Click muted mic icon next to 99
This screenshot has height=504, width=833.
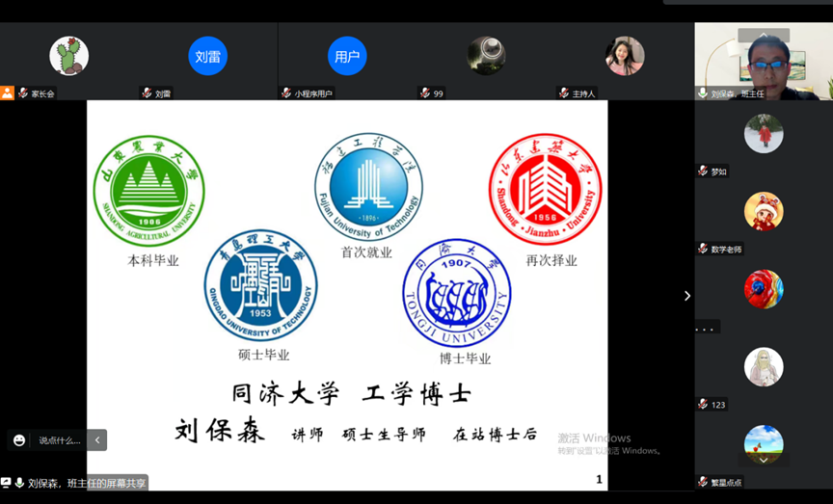(425, 93)
